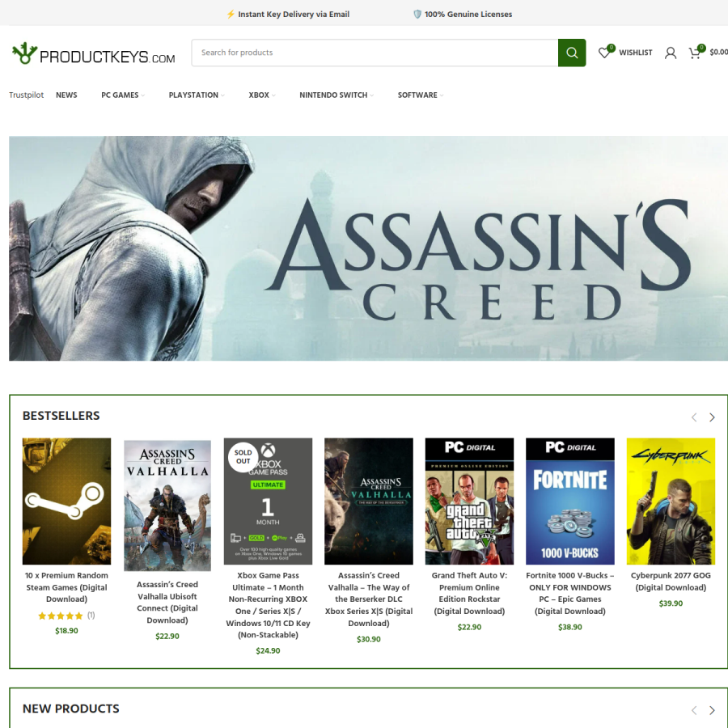Click the WISHLIST text label
The image size is (728, 728).
(635, 53)
